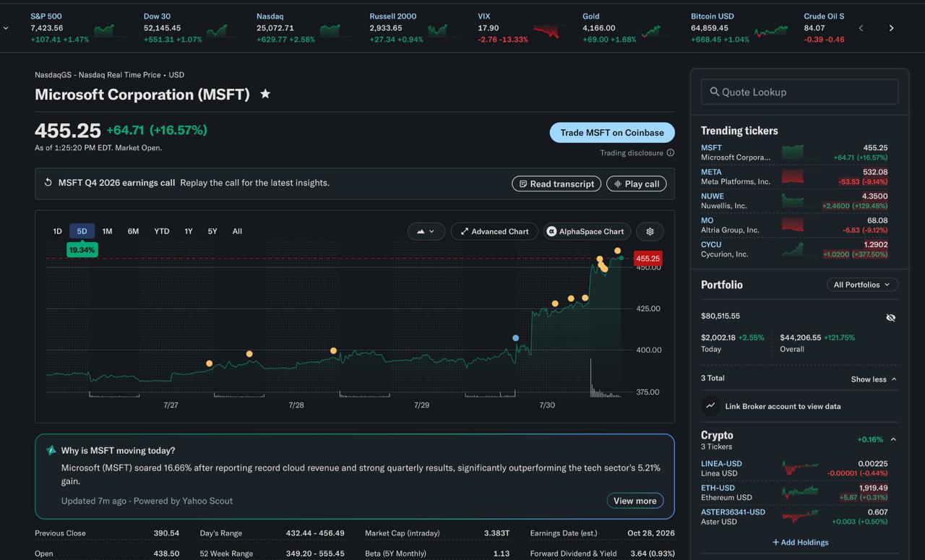This screenshot has height=560, width=925.
Task: Toggle portfolio value visibility eye icon
Action: pos(890,317)
